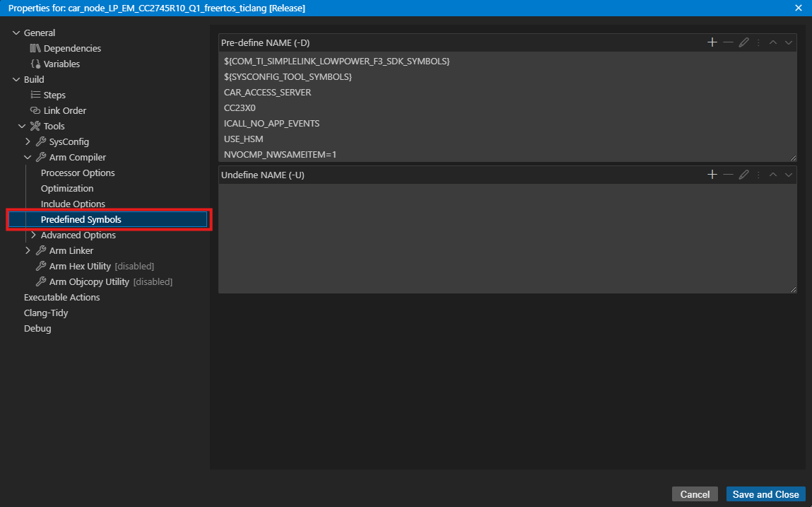Screen dimensions: 812x507
Task: Edit a pre-define NAME entry
Action: [x=743, y=42]
